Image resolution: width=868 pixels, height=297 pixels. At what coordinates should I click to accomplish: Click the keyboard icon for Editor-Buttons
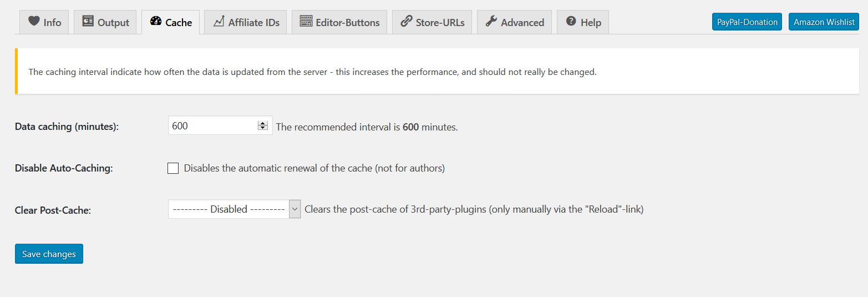click(306, 22)
